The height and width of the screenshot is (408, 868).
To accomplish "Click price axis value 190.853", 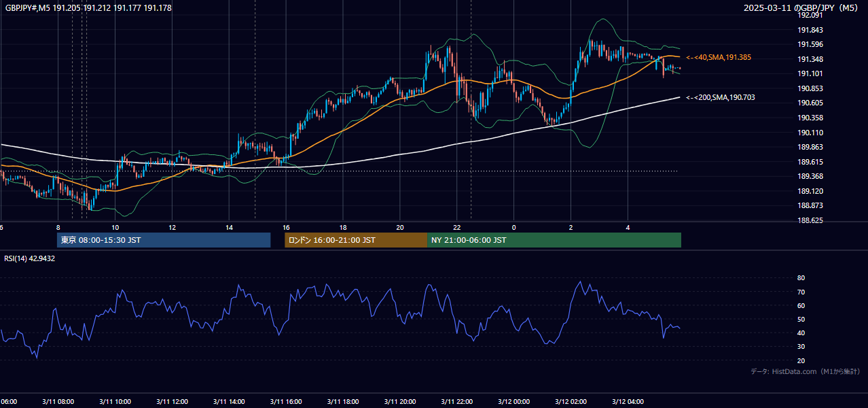I will 810,88.
